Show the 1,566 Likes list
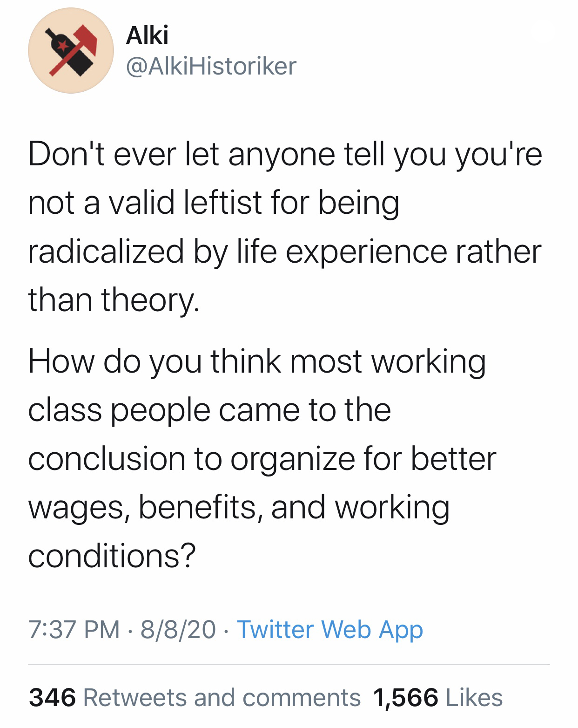 pos(438,697)
